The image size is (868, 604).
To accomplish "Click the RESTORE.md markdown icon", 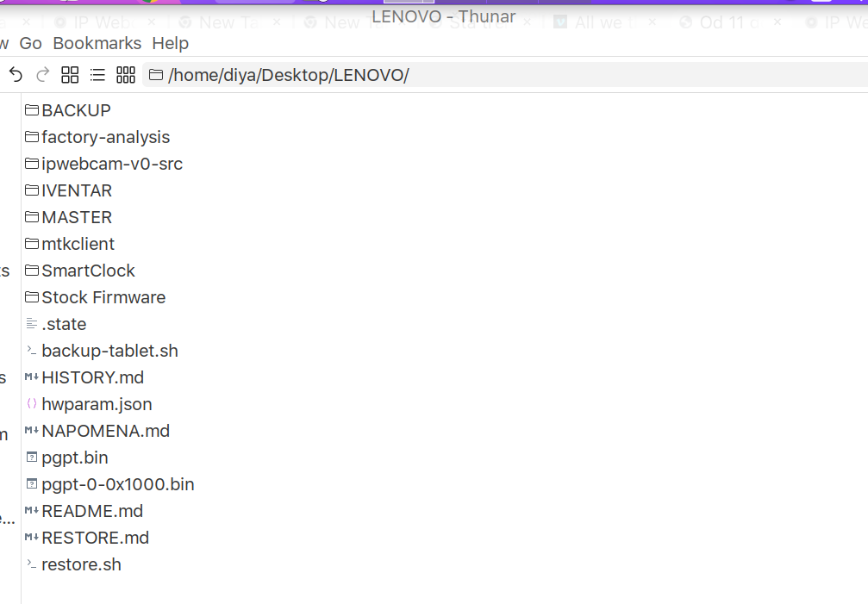I will click(32, 537).
